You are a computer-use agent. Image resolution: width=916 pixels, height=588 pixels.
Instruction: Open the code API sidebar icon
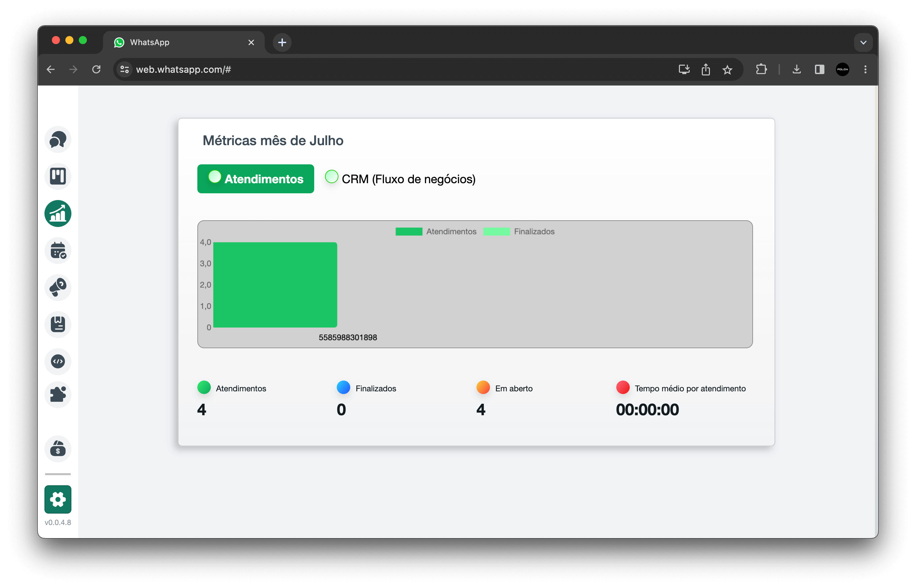[x=58, y=361]
